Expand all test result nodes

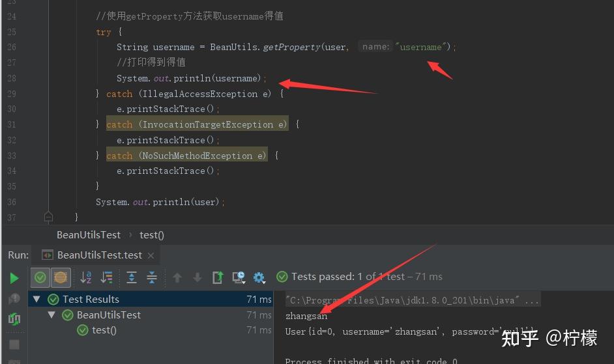[x=132, y=277]
